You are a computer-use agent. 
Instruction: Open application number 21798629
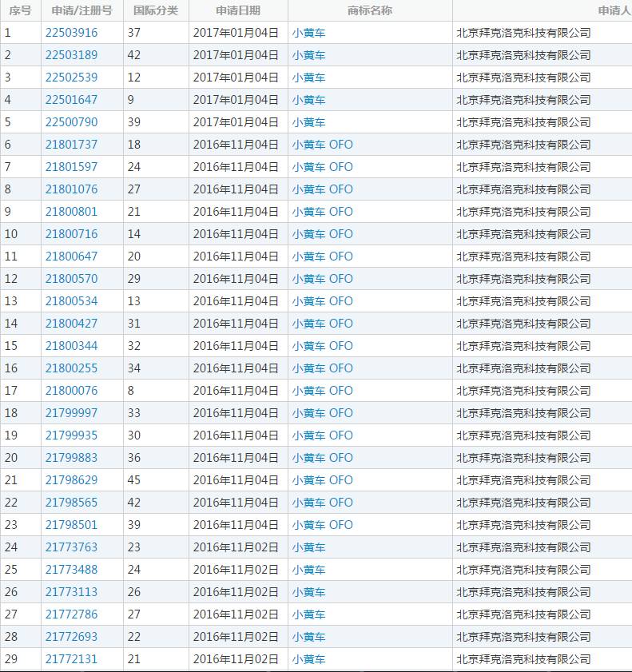pos(71,480)
